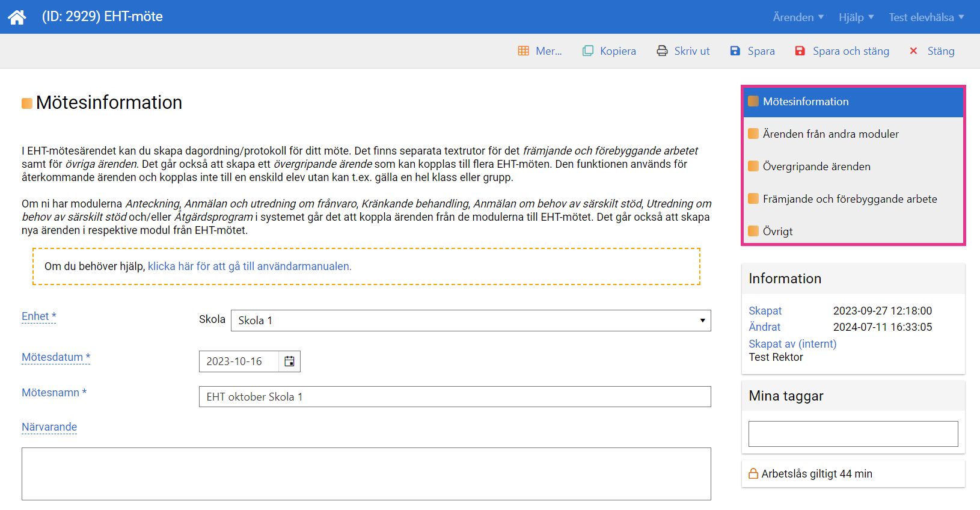Select Mötesinformation in the side navigation
The height and width of the screenshot is (510, 980).
(853, 102)
